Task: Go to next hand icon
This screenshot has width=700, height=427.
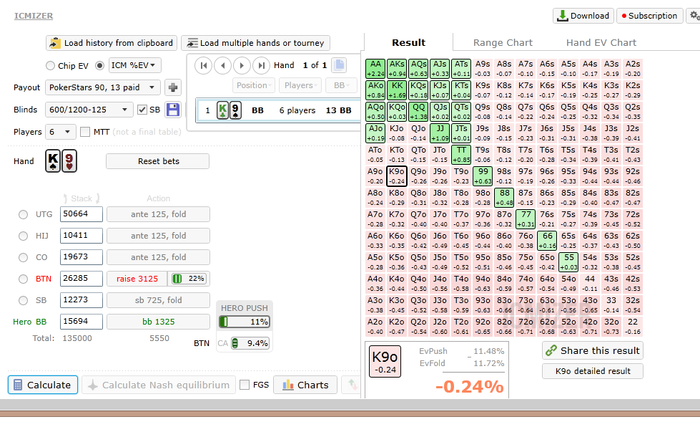Action: pos(242,66)
